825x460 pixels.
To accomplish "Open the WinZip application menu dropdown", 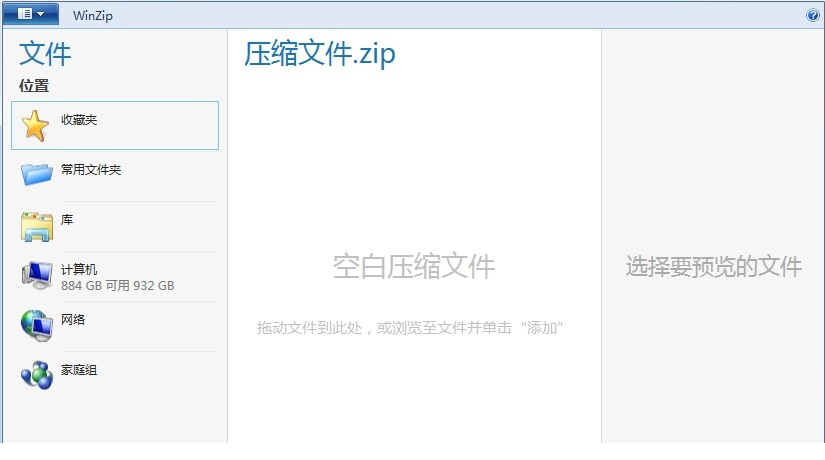I will (31, 14).
